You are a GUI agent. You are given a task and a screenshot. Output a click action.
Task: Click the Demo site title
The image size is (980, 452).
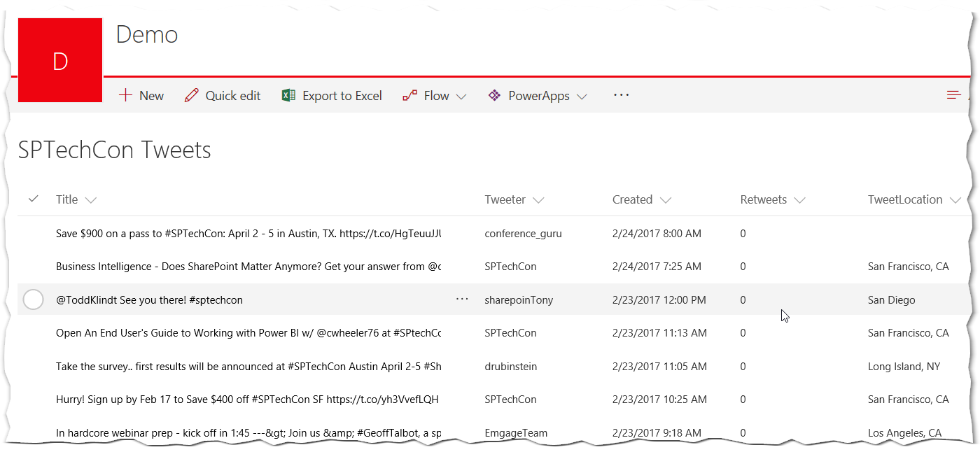pyautogui.click(x=147, y=34)
